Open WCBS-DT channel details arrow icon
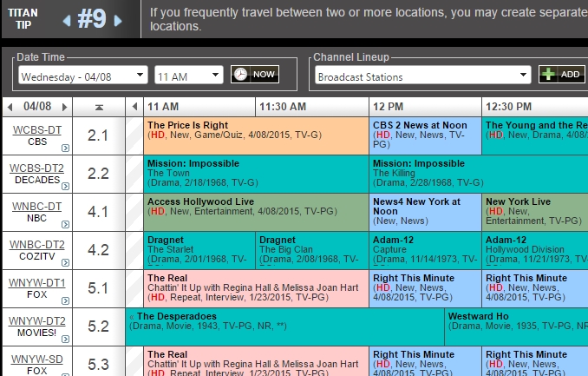The width and height of the screenshot is (588, 376). pos(65,148)
